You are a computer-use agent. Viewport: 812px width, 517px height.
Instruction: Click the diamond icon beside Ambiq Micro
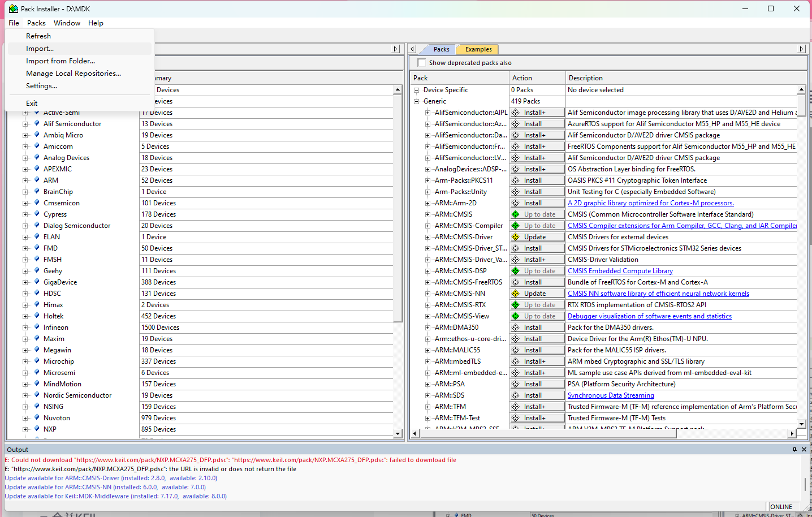37,135
